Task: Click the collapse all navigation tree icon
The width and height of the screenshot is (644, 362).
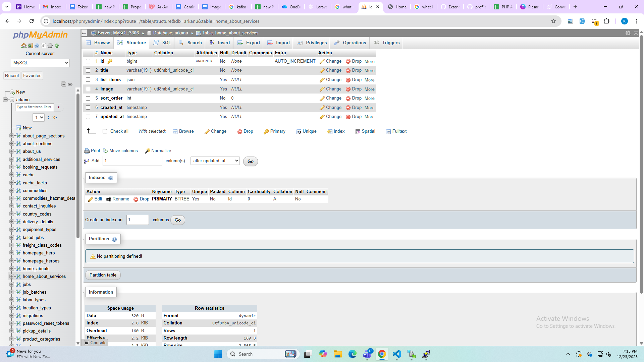Action: (x=63, y=84)
